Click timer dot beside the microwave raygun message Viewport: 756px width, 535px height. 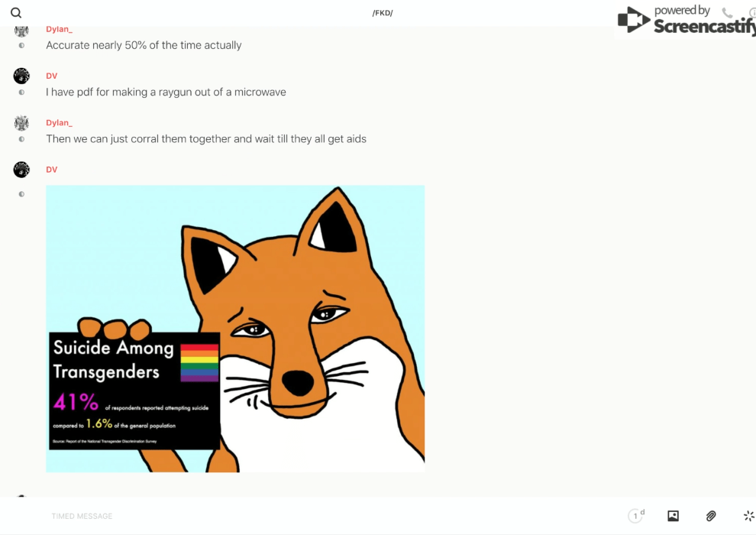tap(21, 92)
